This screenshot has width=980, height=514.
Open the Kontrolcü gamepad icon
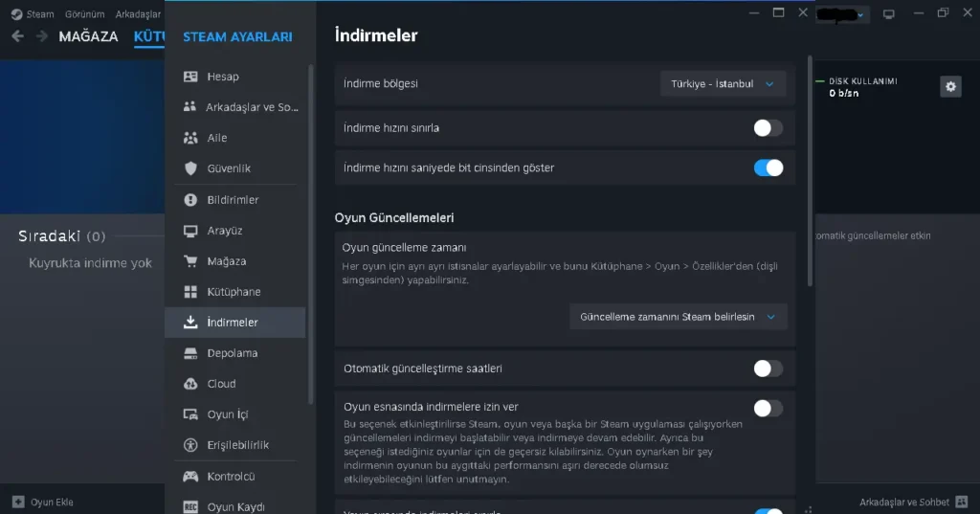pos(190,477)
